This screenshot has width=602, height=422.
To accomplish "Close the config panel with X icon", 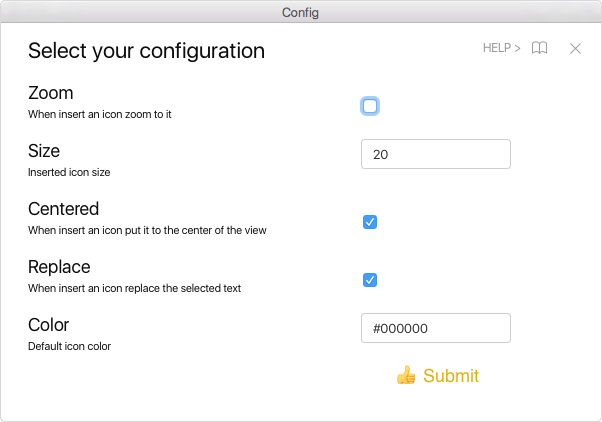I will pos(575,48).
